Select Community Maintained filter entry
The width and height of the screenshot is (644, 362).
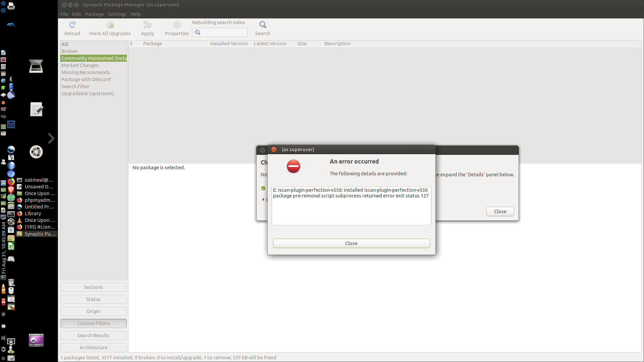click(x=94, y=58)
